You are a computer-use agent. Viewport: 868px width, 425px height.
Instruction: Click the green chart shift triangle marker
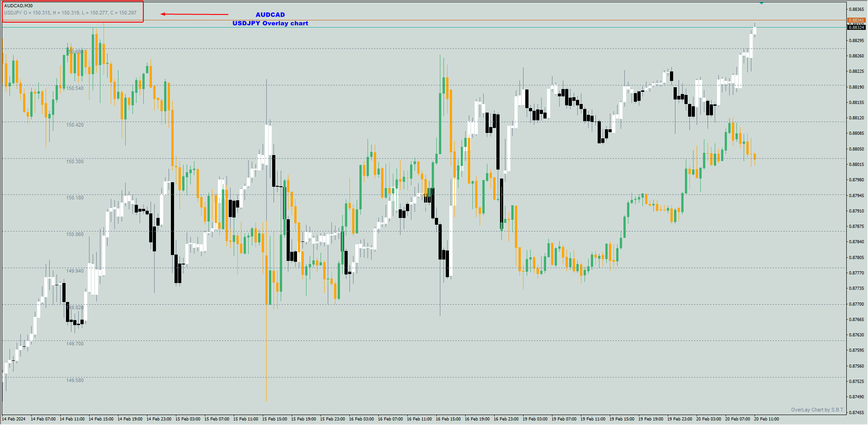(x=762, y=3)
